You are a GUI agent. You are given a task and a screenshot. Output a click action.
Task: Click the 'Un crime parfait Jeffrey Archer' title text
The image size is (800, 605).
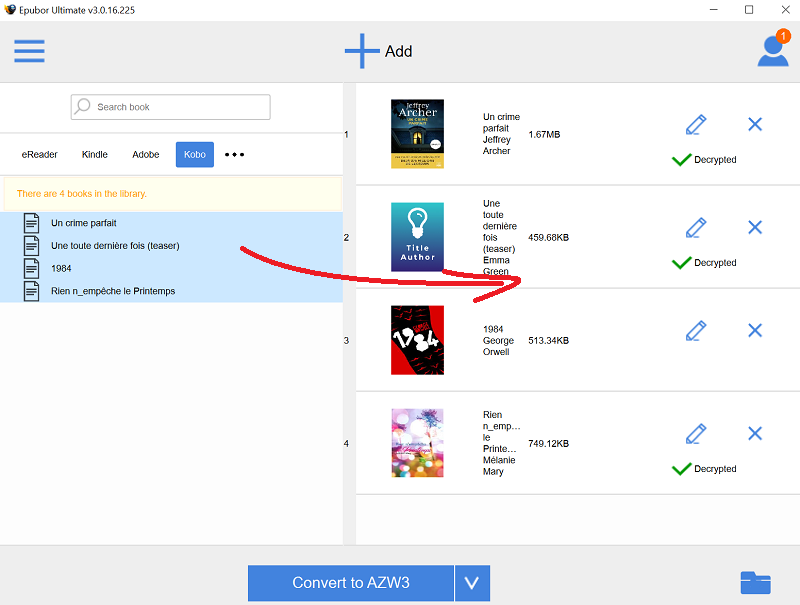point(502,134)
